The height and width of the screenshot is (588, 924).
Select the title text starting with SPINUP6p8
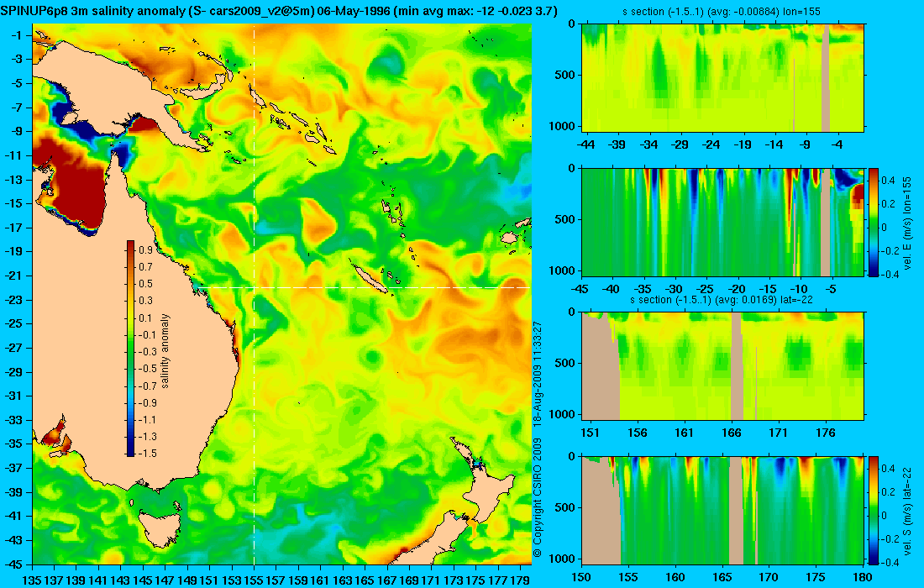(x=279, y=11)
